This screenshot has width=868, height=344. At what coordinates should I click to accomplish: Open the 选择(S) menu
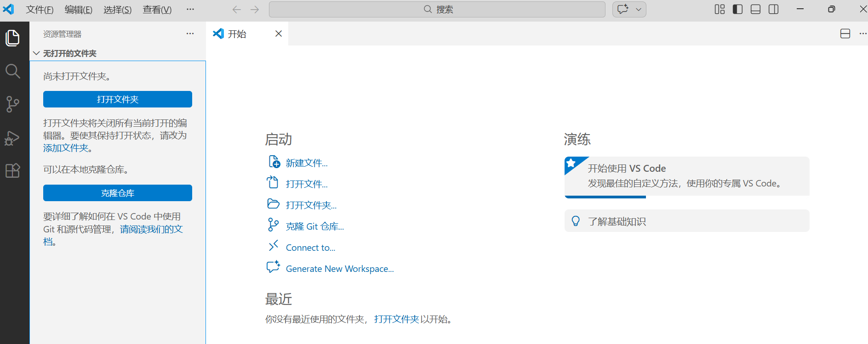coord(117,10)
